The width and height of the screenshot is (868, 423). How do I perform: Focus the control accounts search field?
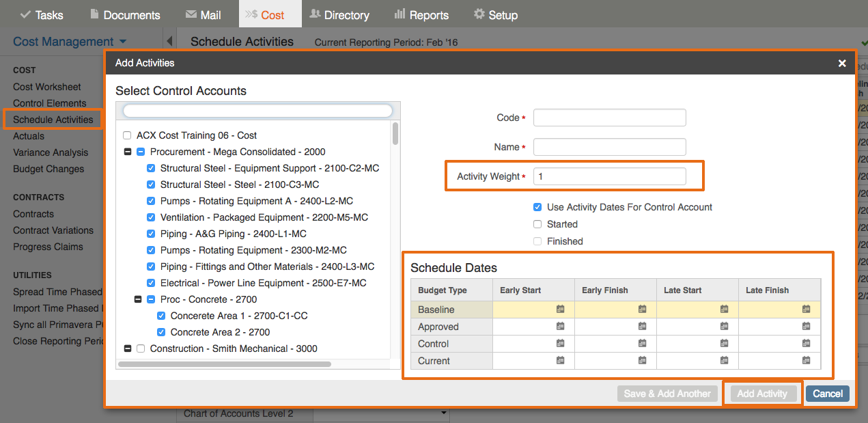(x=257, y=111)
